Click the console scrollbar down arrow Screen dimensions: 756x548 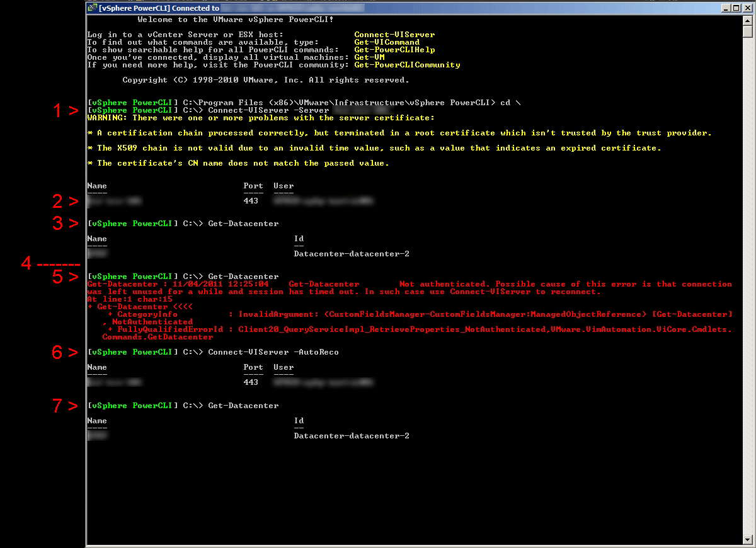[747, 539]
